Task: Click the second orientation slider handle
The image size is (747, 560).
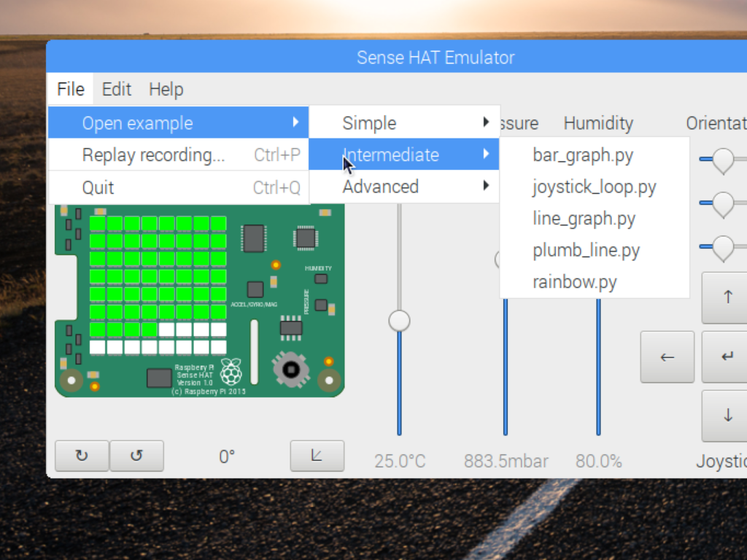Action: pos(723,204)
